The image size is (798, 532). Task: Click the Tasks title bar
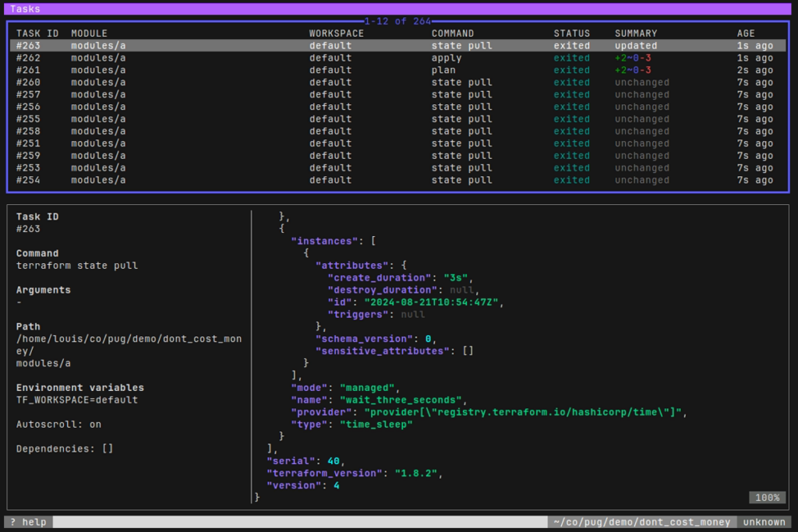25,9
